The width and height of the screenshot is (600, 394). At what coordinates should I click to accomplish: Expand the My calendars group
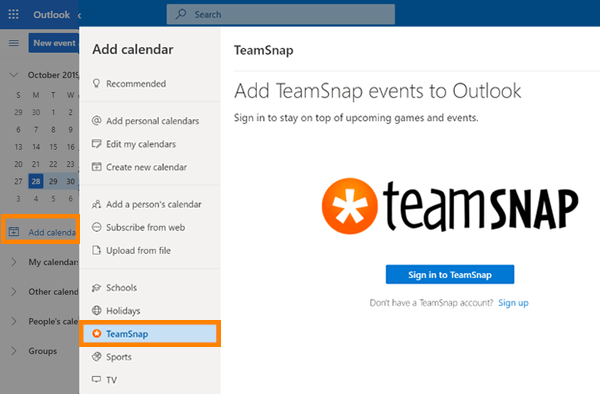(x=14, y=262)
